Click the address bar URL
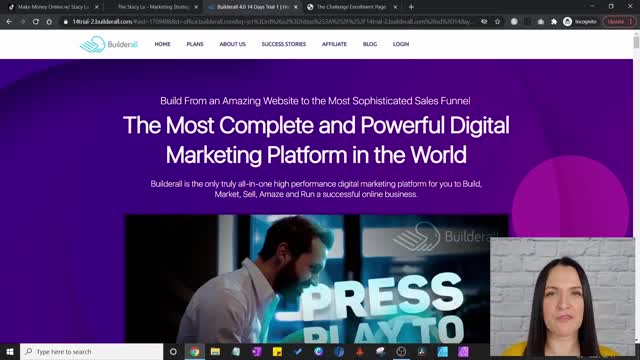 [271, 22]
